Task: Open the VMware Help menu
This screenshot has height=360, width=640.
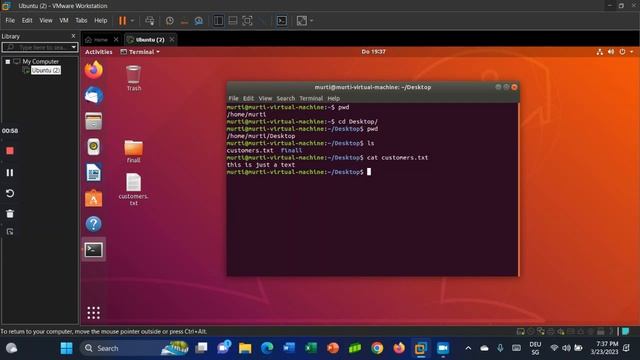Action: [x=100, y=20]
